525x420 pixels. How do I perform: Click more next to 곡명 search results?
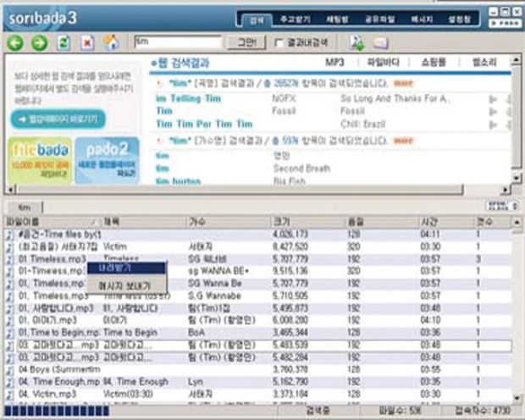click(403, 83)
